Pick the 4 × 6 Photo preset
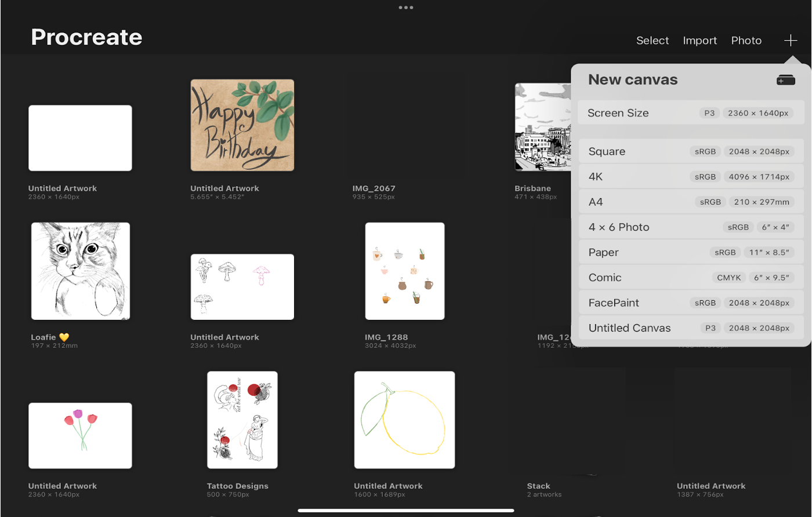812x517 pixels. [x=690, y=227]
